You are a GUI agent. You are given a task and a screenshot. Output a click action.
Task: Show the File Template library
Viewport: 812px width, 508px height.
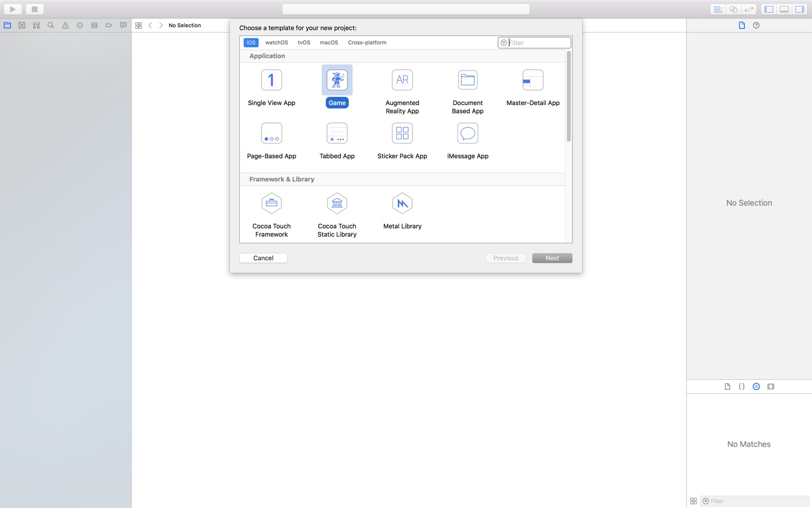click(728, 387)
